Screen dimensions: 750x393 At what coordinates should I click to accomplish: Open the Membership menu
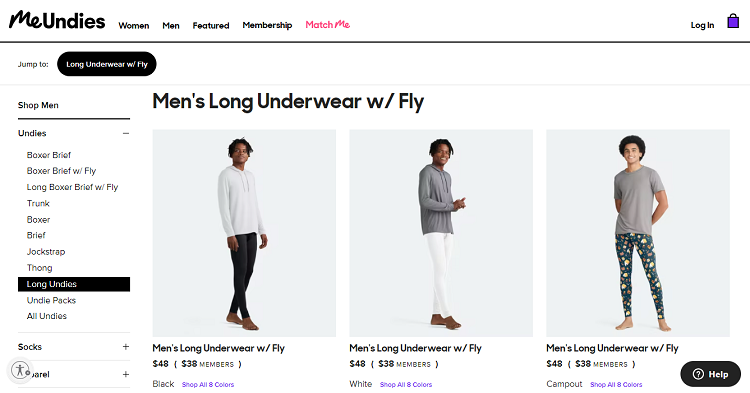267,25
